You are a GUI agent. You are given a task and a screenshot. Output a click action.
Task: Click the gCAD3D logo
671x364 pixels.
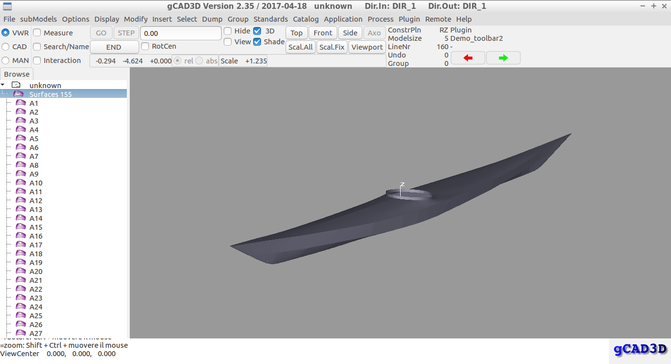640,349
